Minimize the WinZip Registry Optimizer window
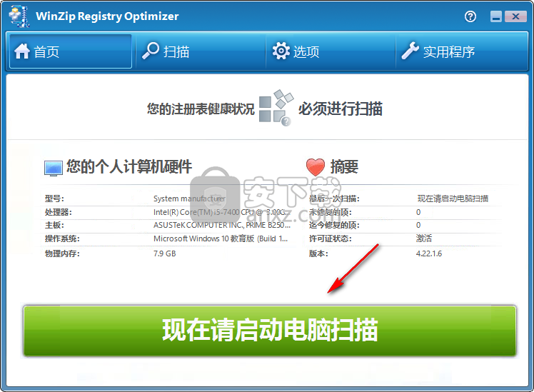 pos(496,16)
